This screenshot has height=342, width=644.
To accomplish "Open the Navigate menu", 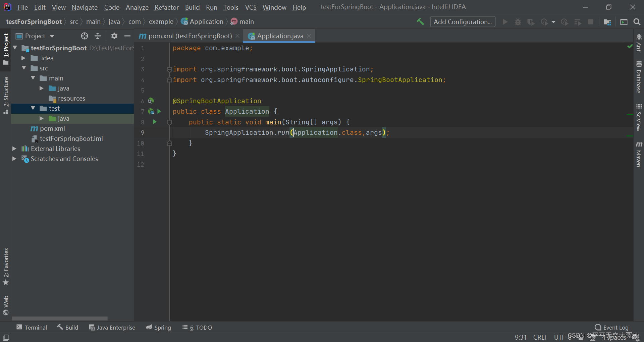I will tap(85, 7).
